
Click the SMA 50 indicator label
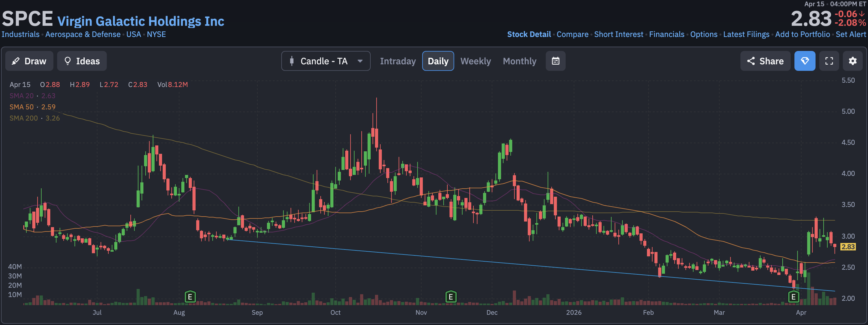coord(32,107)
